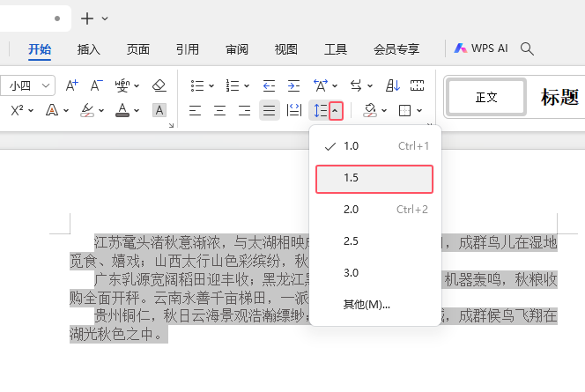Choose 2.5 line spacing
Image resolution: width=585 pixels, height=392 pixels.
[374, 241]
